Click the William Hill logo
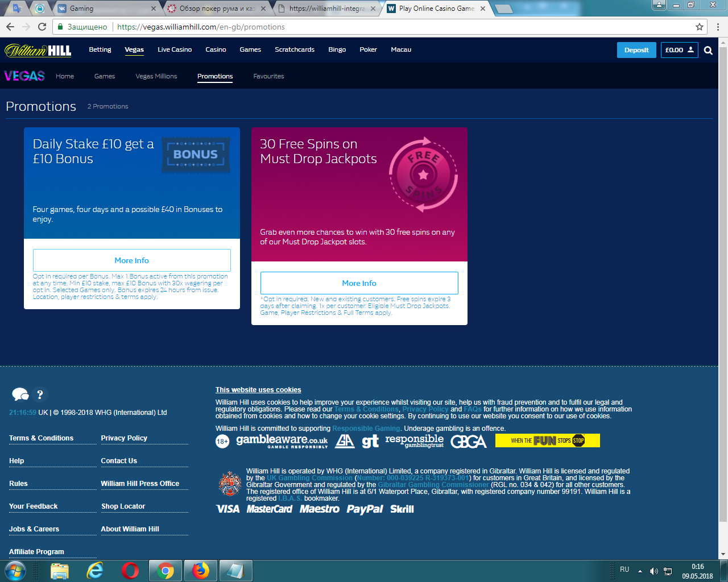Viewport: 728px width, 582px height. tap(38, 50)
